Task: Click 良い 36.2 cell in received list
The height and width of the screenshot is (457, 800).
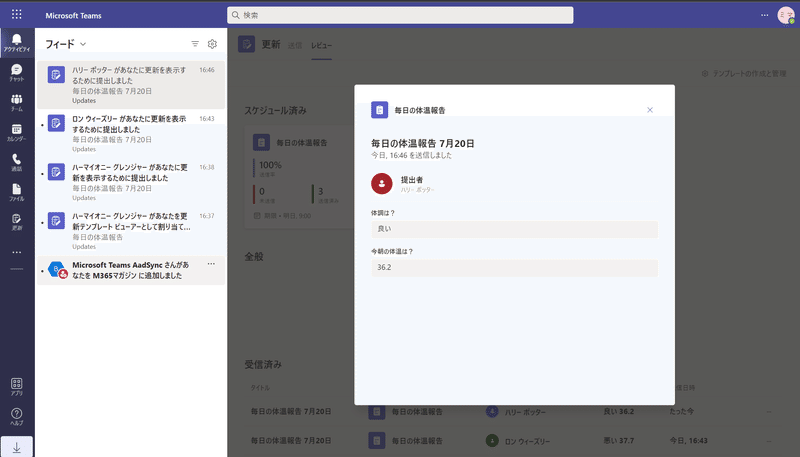Action: (x=619, y=412)
